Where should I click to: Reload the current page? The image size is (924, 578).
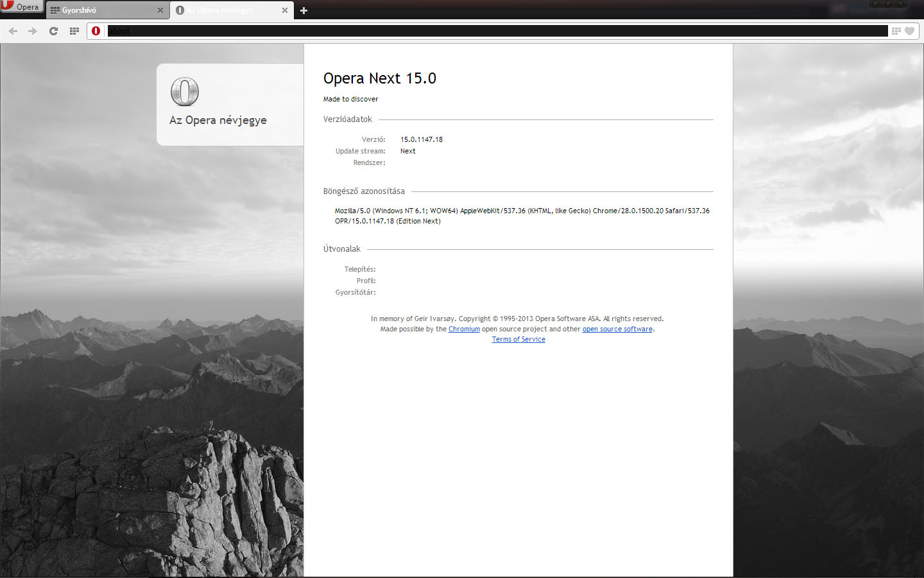[53, 31]
